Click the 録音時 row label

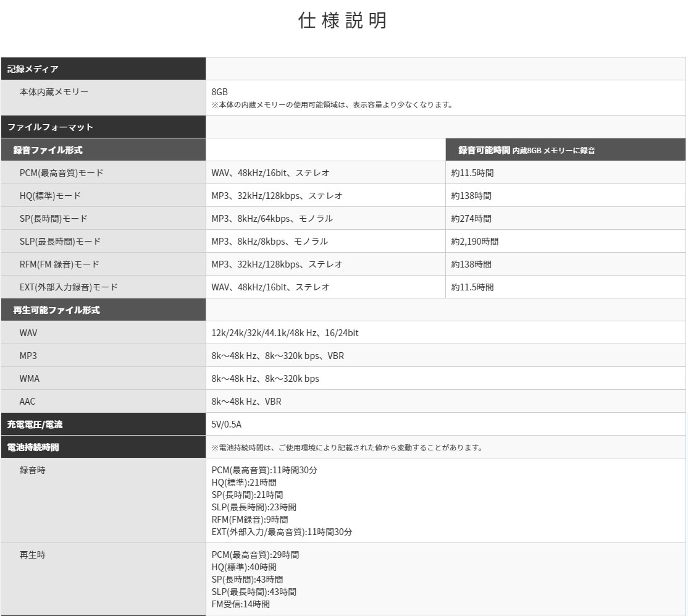tap(33, 470)
